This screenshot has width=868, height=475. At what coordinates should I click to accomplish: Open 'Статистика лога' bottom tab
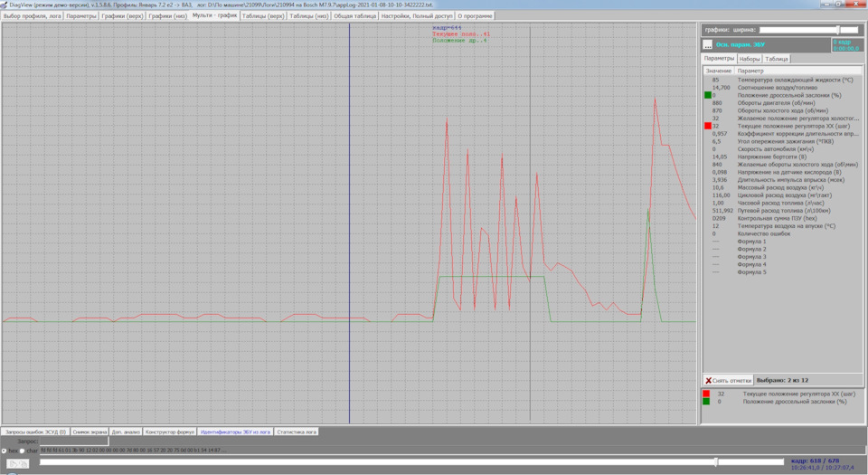pyautogui.click(x=297, y=432)
